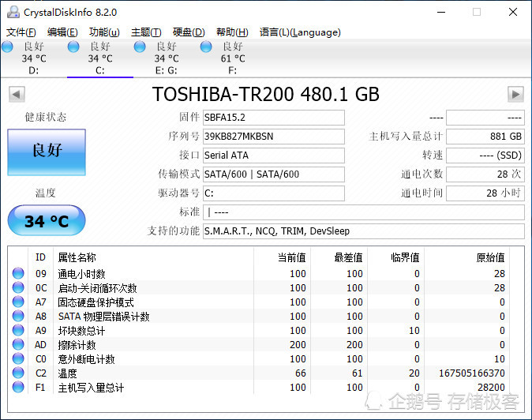Open the 文件(F) menu
Screen dimensions: 532x420
[x=21, y=32]
